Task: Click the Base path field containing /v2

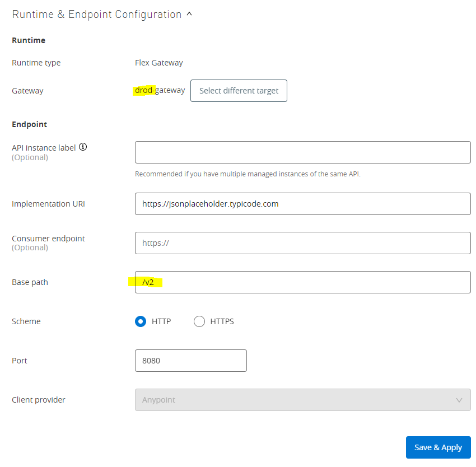Action: click(302, 282)
